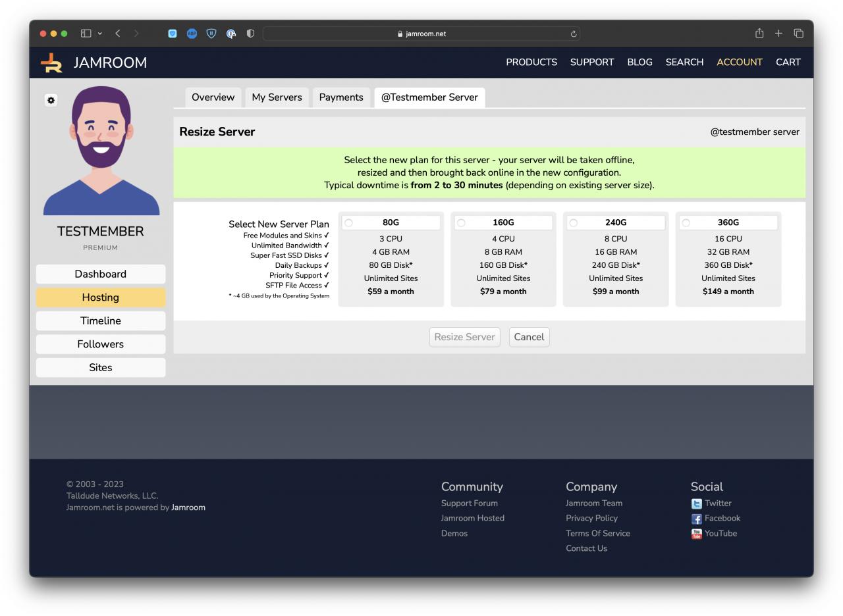Click the Jamroom logo icon
The width and height of the screenshot is (843, 616).
[x=51, y=63]
